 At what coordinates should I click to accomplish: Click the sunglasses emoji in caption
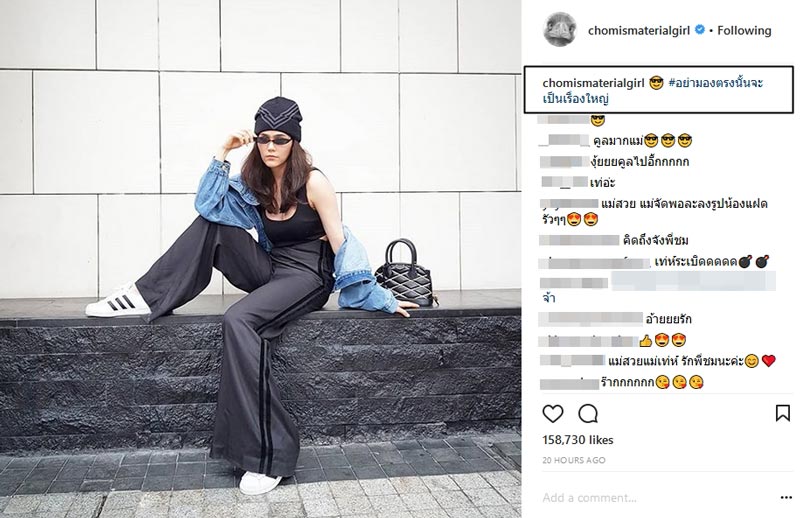[x=656, y=83]
